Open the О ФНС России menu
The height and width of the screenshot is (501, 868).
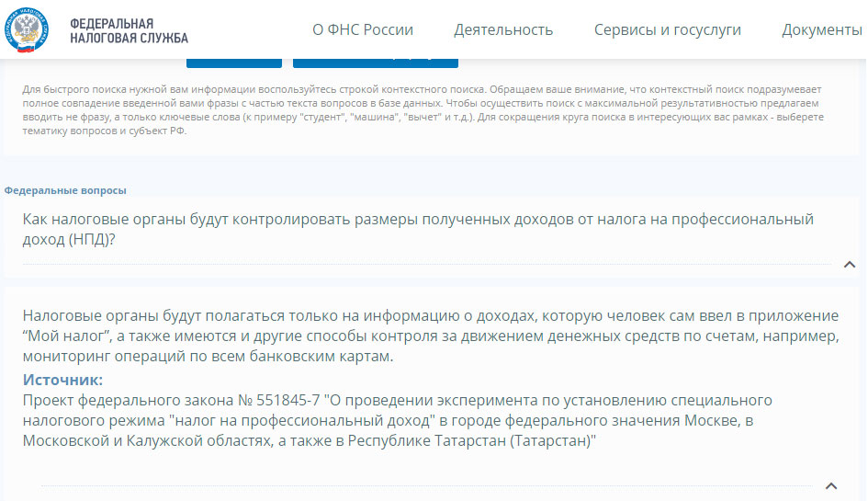pyautogui.click(x=363, y=29)
